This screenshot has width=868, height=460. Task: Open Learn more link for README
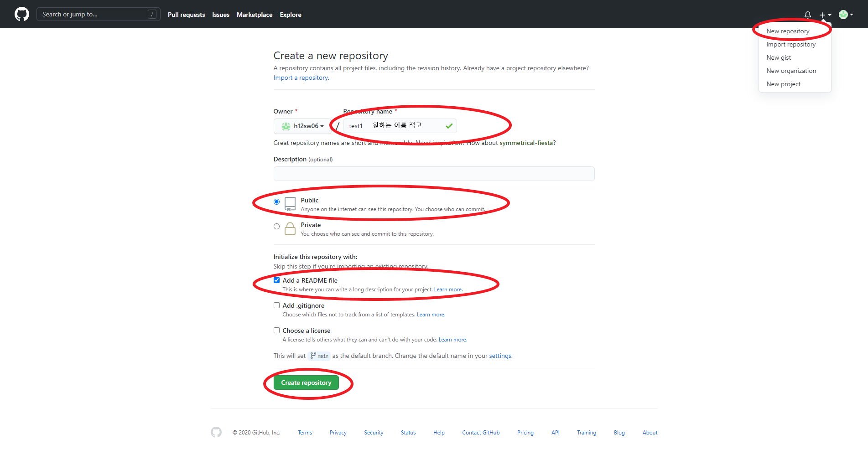447,289
